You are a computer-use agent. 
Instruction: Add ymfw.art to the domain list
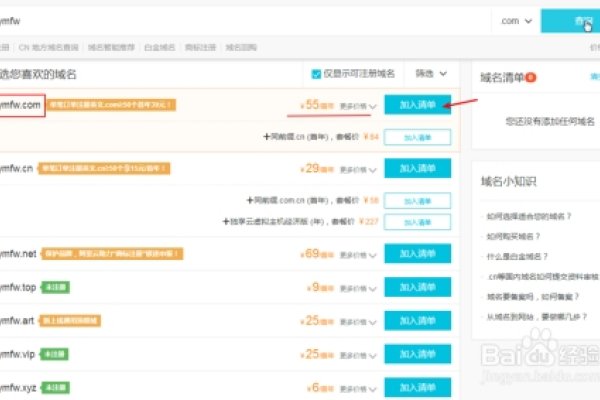click(418, 320)
